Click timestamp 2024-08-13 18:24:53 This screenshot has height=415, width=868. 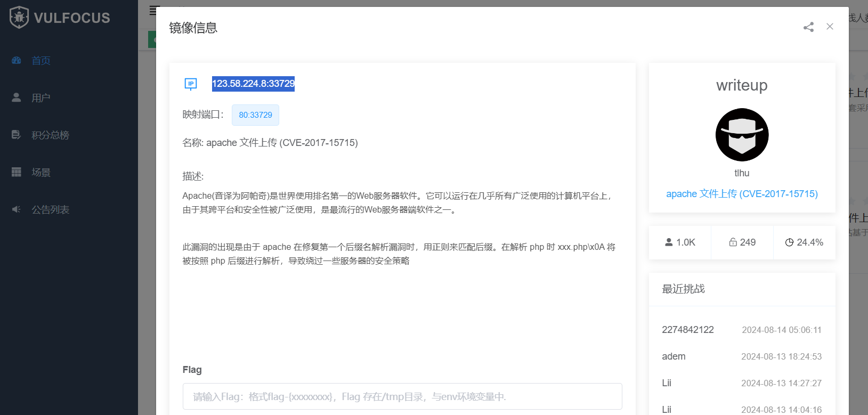[x=782, y=357]
